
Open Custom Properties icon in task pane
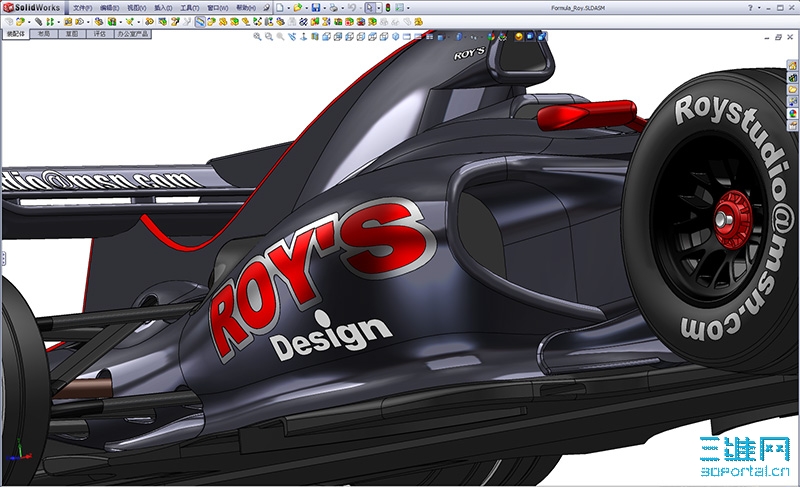click(x=792, y=124)
